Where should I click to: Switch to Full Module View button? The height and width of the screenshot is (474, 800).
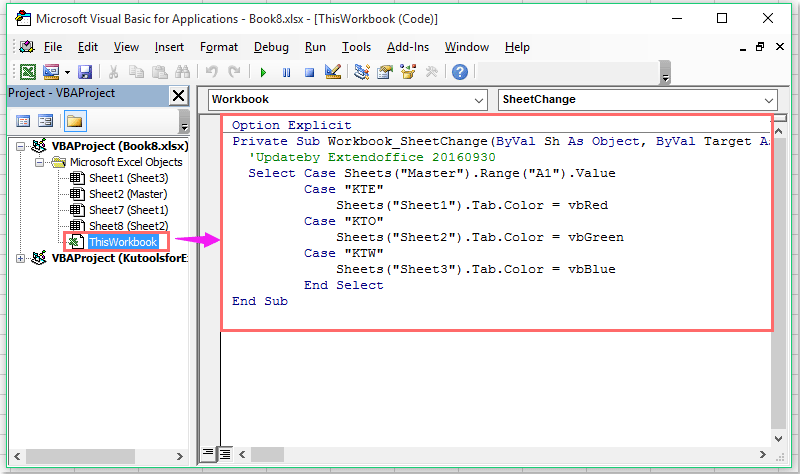pos(224,454)
